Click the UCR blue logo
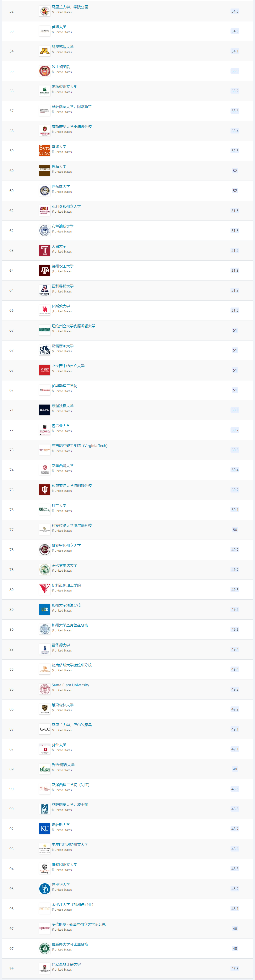This screenshot has width=255, height=980. tap(44, 609)
